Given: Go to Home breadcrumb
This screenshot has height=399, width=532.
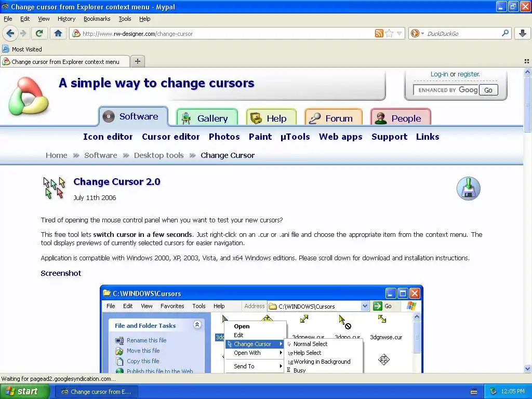Looking at the screenshot, I should (x=56, y=155).
